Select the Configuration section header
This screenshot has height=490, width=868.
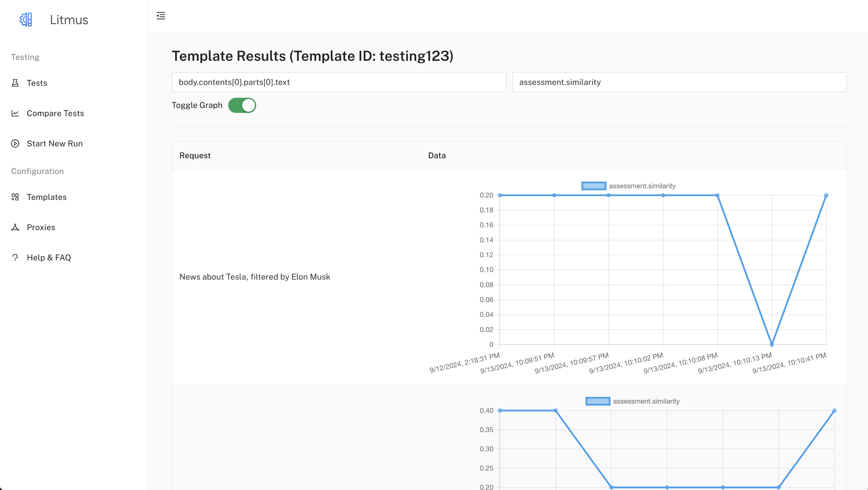click(37, 171)
